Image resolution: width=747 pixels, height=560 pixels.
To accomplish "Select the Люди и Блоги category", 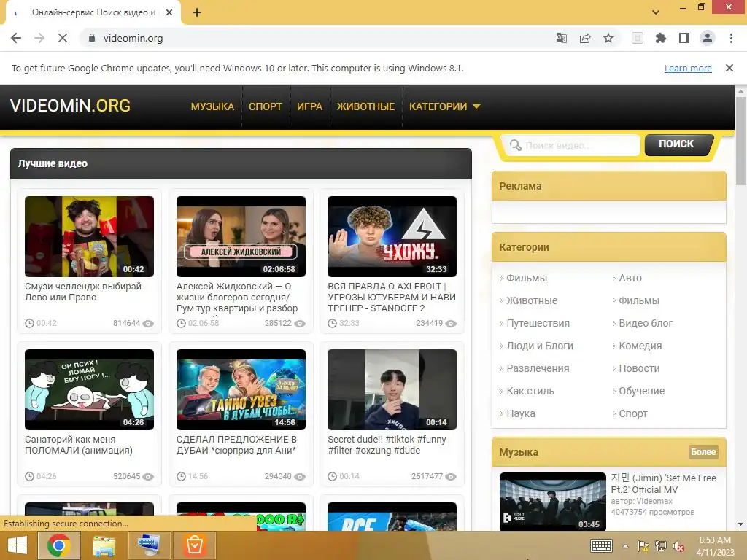I will tap(540, 346).
